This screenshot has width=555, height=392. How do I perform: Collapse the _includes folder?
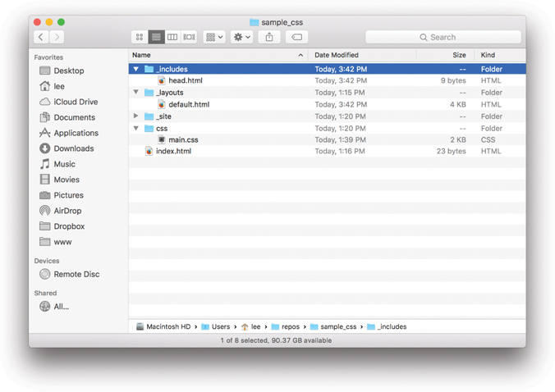click(136, 69)
